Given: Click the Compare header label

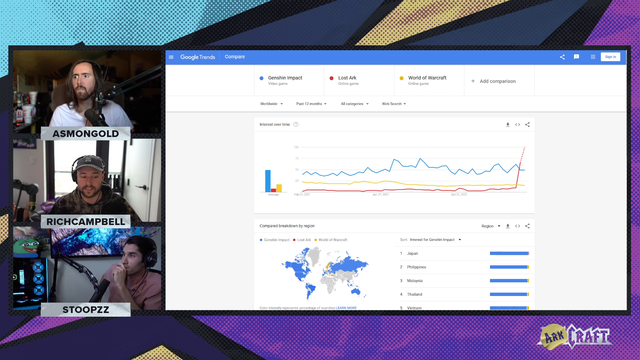Looking at the screenshot, I should pos(235,57).
